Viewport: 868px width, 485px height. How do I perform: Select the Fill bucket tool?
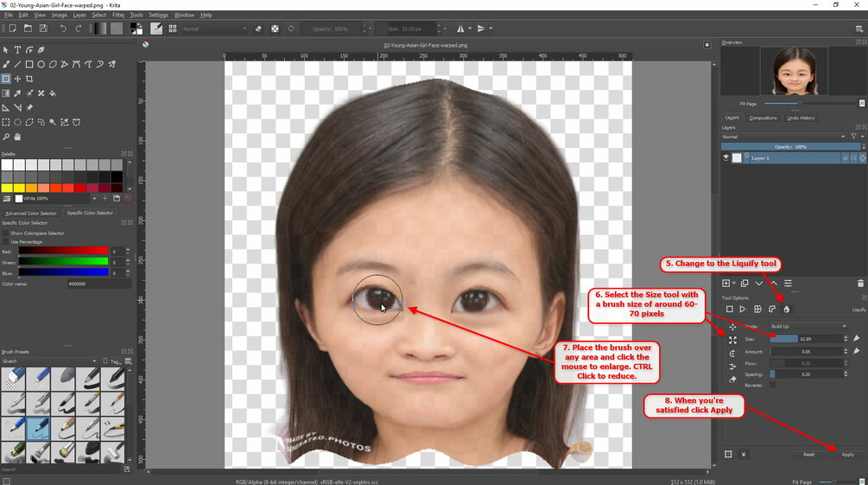(54, 93)
